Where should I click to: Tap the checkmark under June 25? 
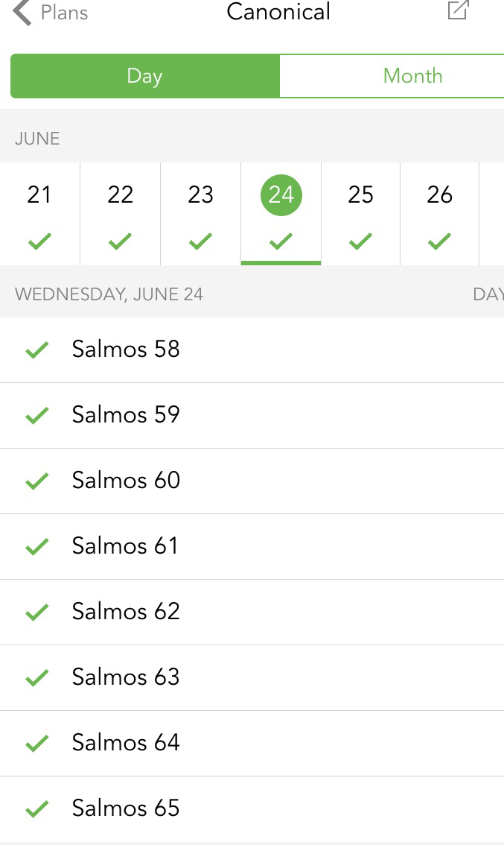tap(360, 241)
